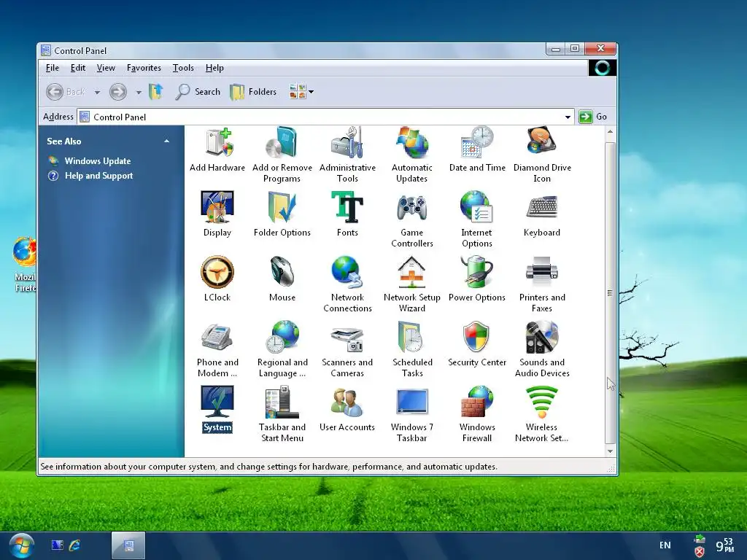
Task: Open Mouse settings
Action: (x=282, y=278)
